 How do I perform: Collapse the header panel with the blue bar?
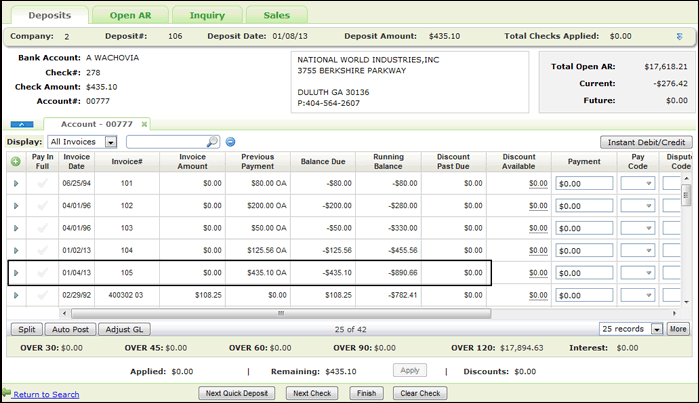[x=22, y=124]
